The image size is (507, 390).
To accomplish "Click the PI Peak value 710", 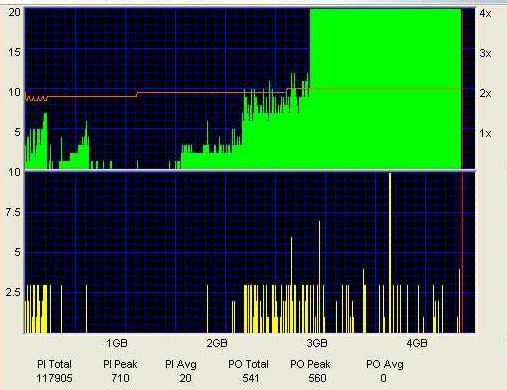I will click(x=120, y=378).
